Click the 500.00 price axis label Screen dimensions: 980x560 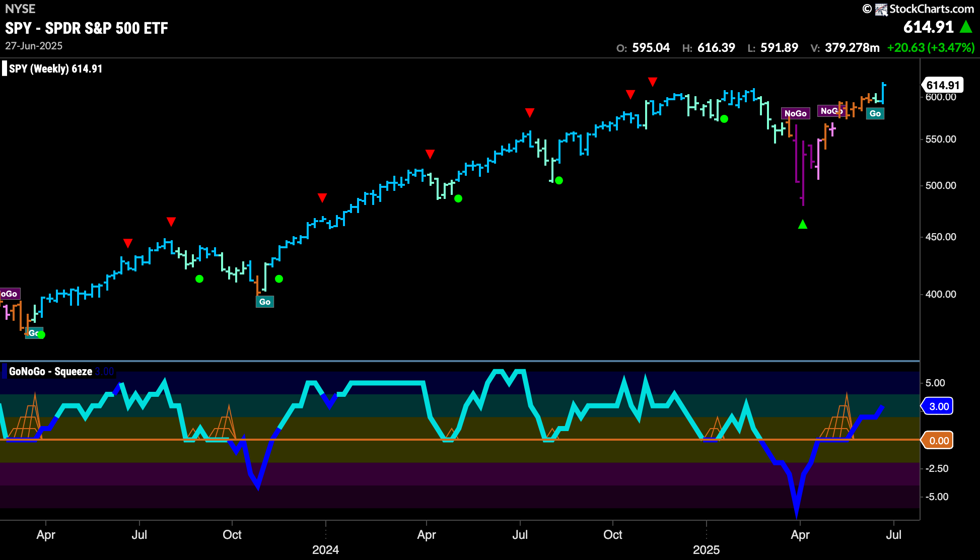941,185
